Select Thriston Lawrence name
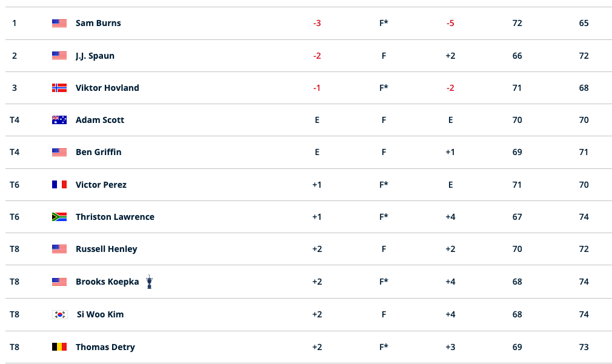The image size is (612, 364). tap(115, 217)
